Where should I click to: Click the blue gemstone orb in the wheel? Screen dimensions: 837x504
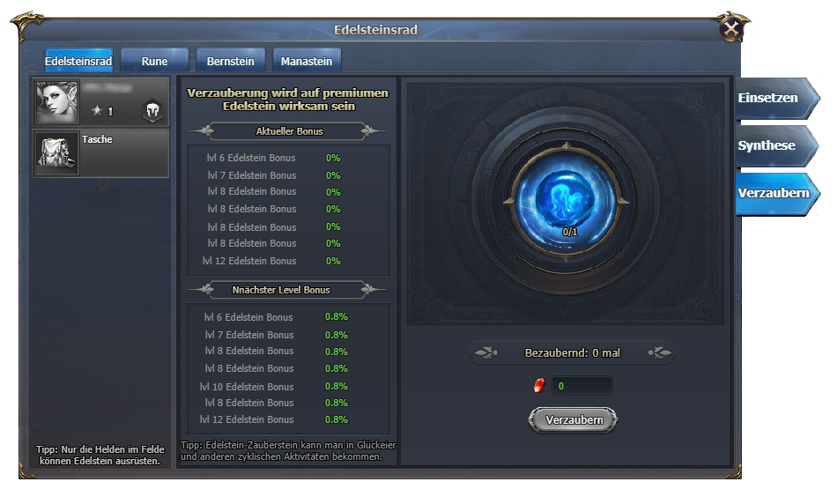564,202
